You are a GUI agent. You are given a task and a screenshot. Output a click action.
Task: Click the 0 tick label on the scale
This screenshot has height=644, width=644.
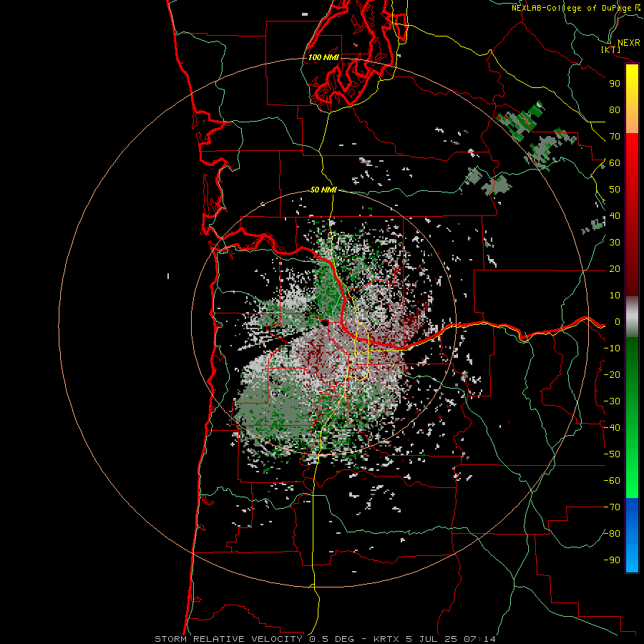click(618, 322)
